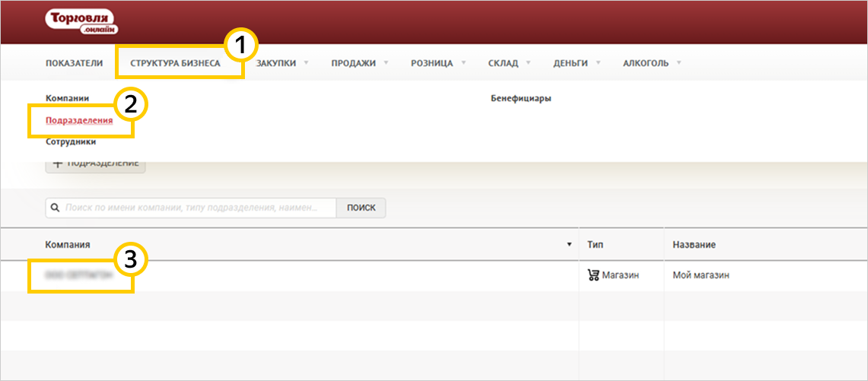The width and height of the screenshot is (868, 381).
Task: Focus the company search input field
Action: tap(190, 208)
